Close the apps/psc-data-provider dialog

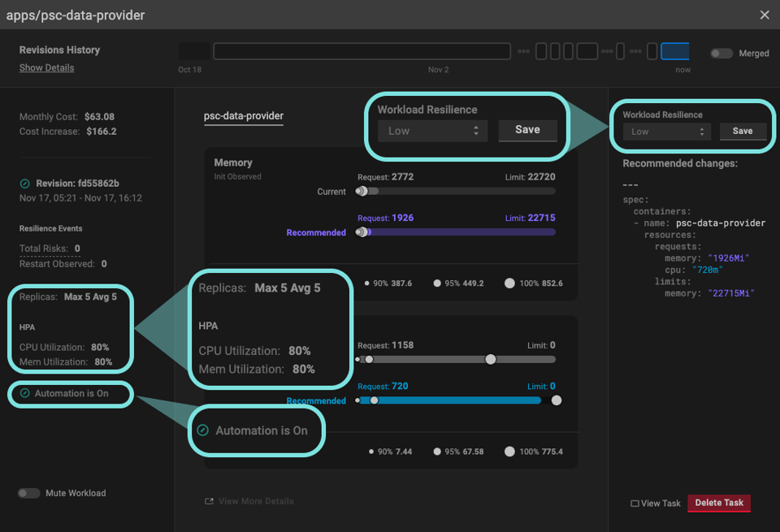[x=765, y=15]
